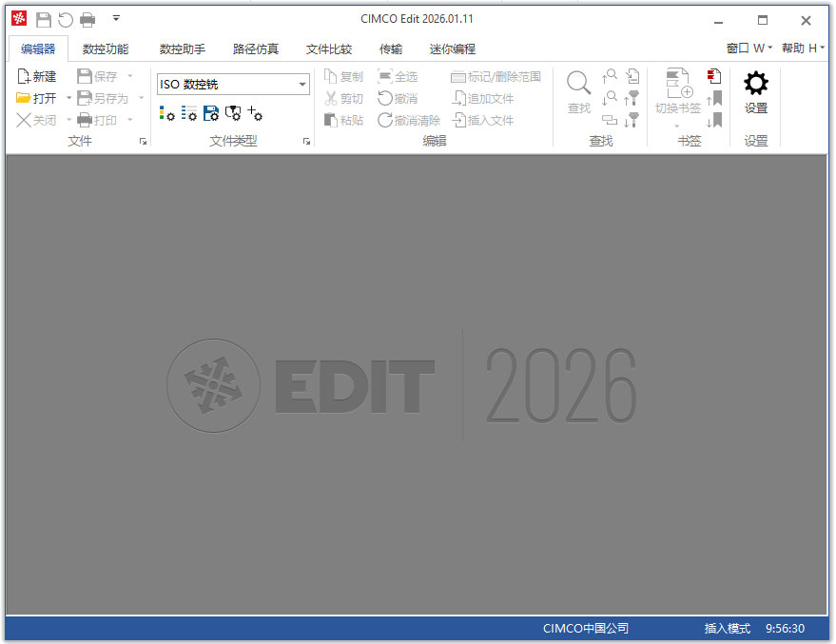The height and width of the screenshot is (644, 836).
Task: Create a new file with 新建
Action: pos(37,77)
